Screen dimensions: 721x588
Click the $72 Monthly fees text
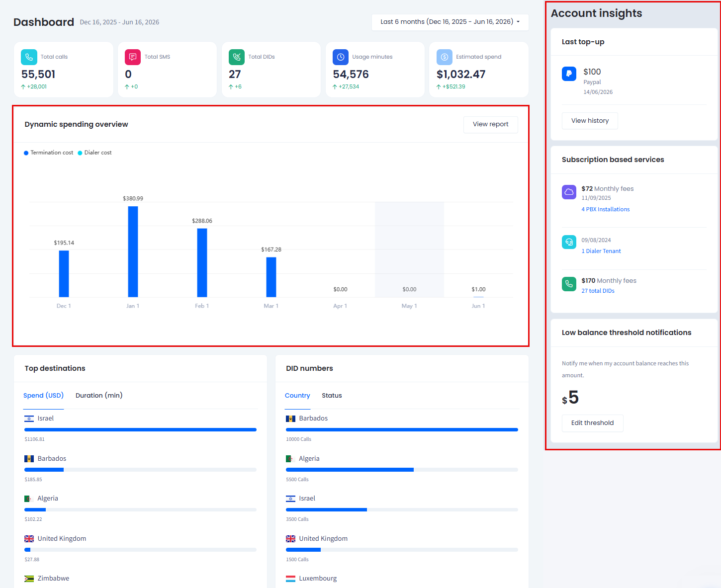pos(608,189)
